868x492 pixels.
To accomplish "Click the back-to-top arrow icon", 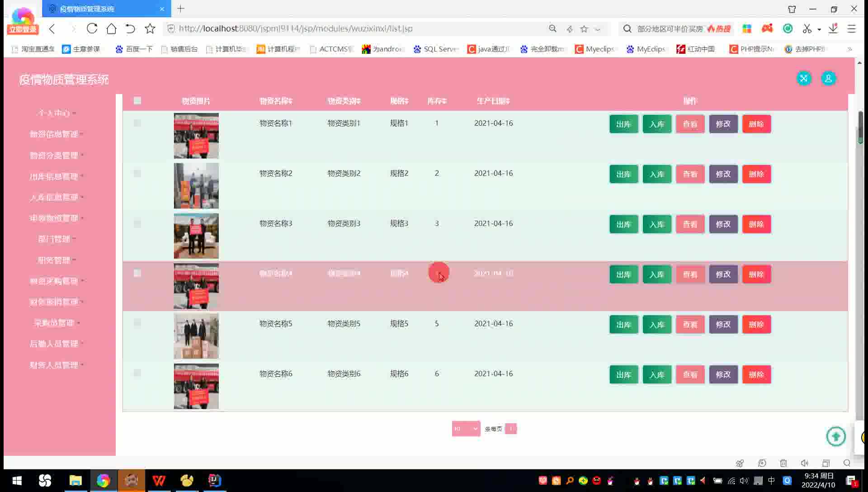I will click(x=835, y=436).
